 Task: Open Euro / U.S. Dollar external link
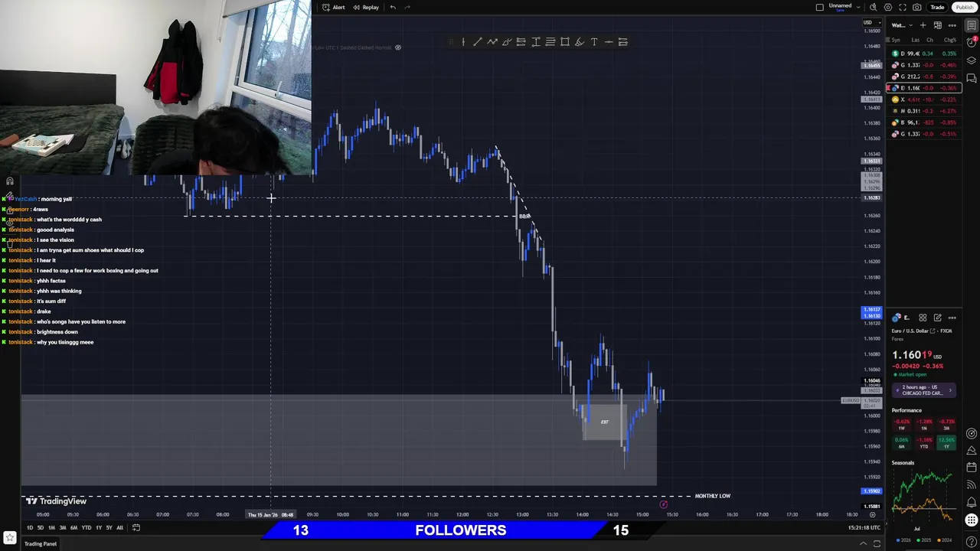pos(933,331)
